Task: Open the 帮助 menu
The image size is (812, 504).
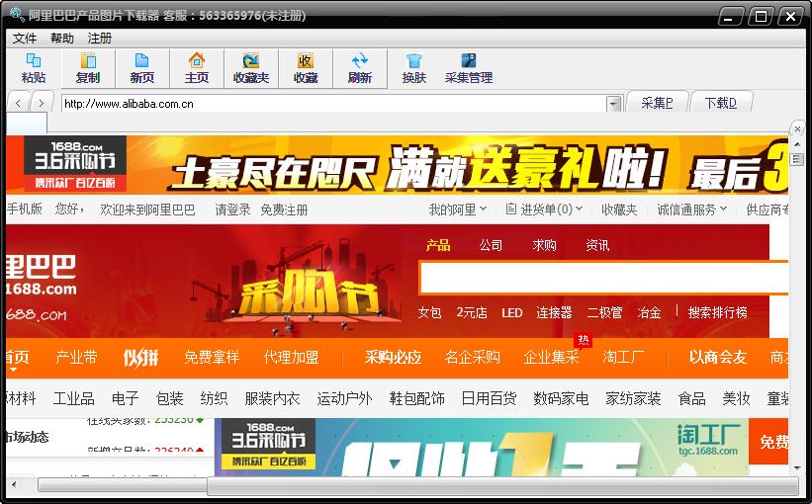Action: coord(62,39)
